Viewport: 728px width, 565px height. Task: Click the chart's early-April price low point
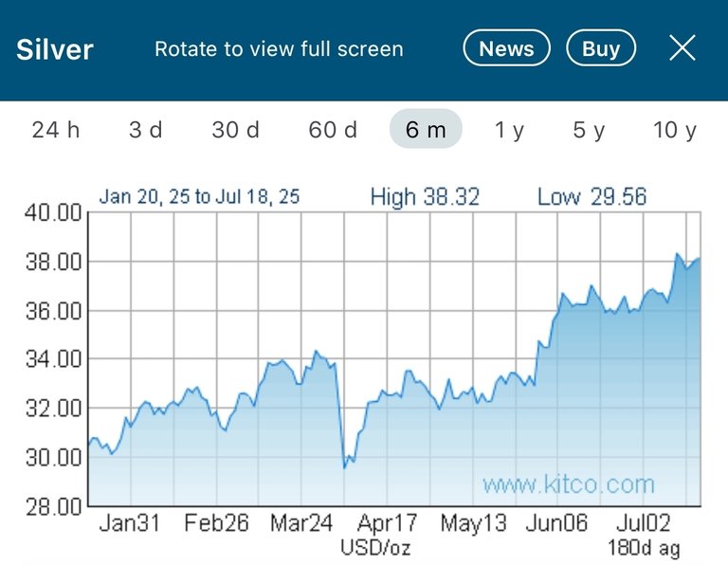pos(344,467)
